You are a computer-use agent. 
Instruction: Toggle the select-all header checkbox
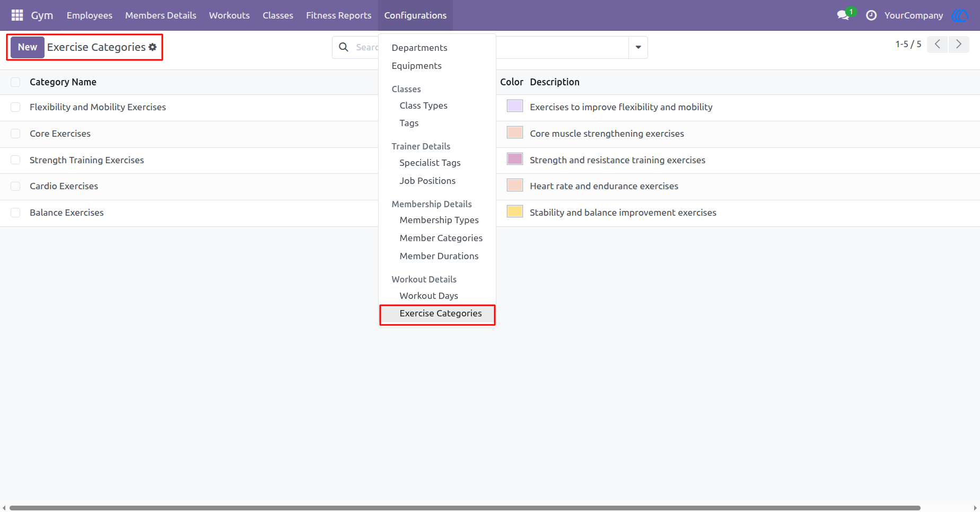pyautogui.click(x=15, y=82)
